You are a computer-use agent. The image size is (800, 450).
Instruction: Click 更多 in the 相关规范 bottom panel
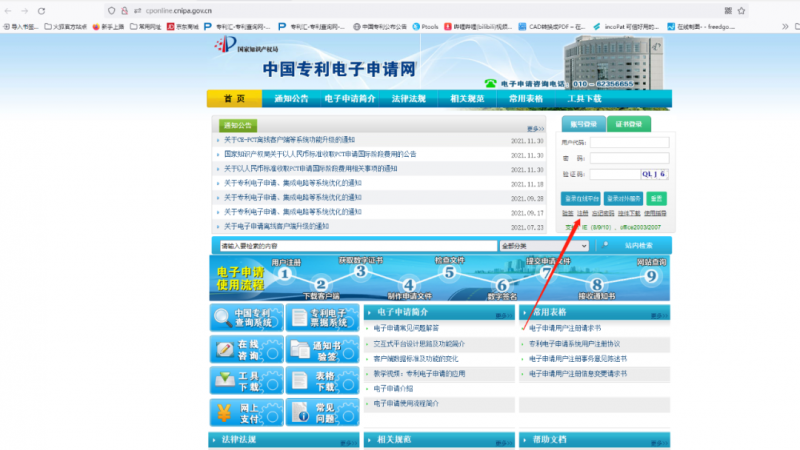504,443
